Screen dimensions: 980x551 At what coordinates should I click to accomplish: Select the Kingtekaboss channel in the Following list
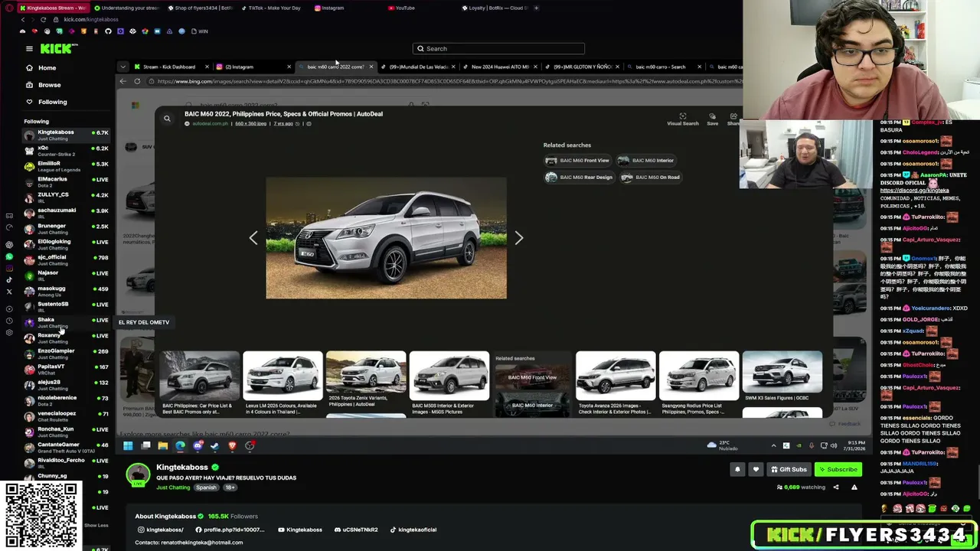point(67,135)
